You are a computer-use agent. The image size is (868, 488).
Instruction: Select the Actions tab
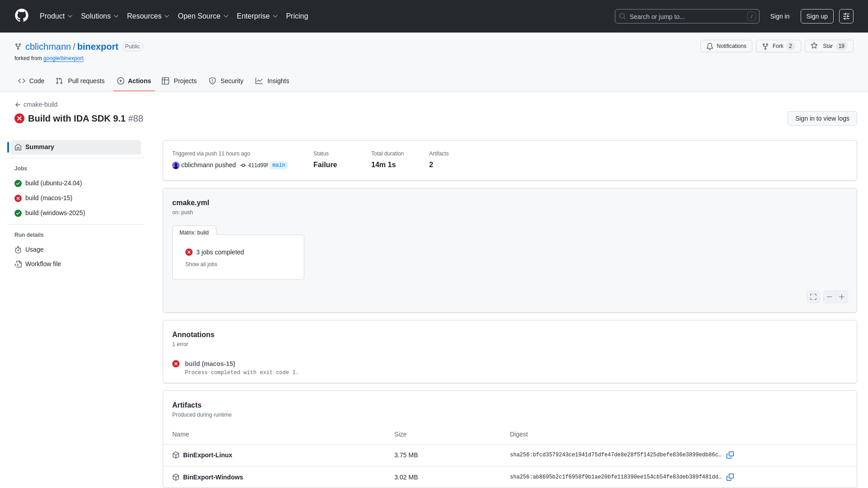pyautogui.click(x=134, y=81)
